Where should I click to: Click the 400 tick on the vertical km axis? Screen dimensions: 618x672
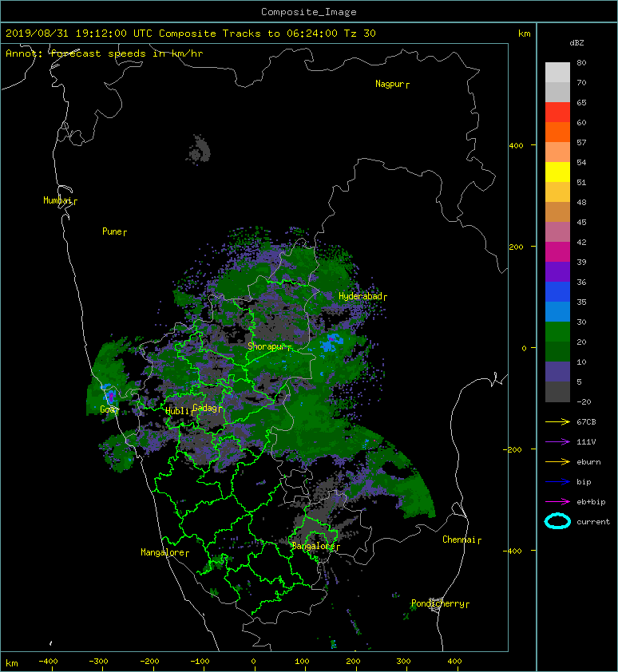pyautogui.click(x=516, y=146)
